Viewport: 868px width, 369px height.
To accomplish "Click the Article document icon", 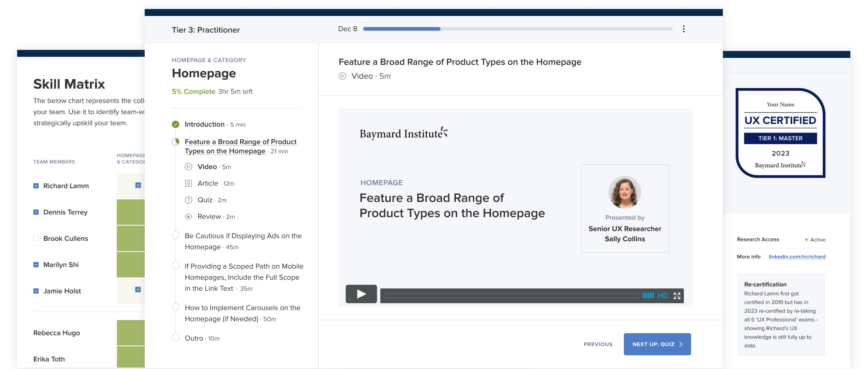I will 188,183.
